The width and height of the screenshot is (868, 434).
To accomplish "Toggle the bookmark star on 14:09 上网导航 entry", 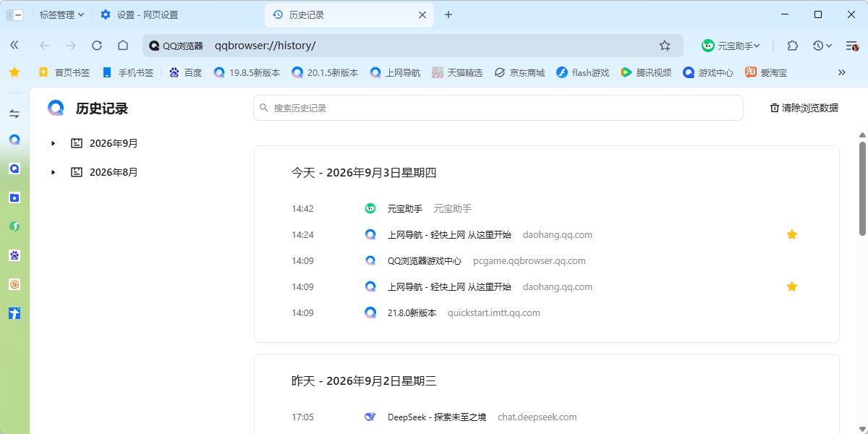I will coord(792,286).
